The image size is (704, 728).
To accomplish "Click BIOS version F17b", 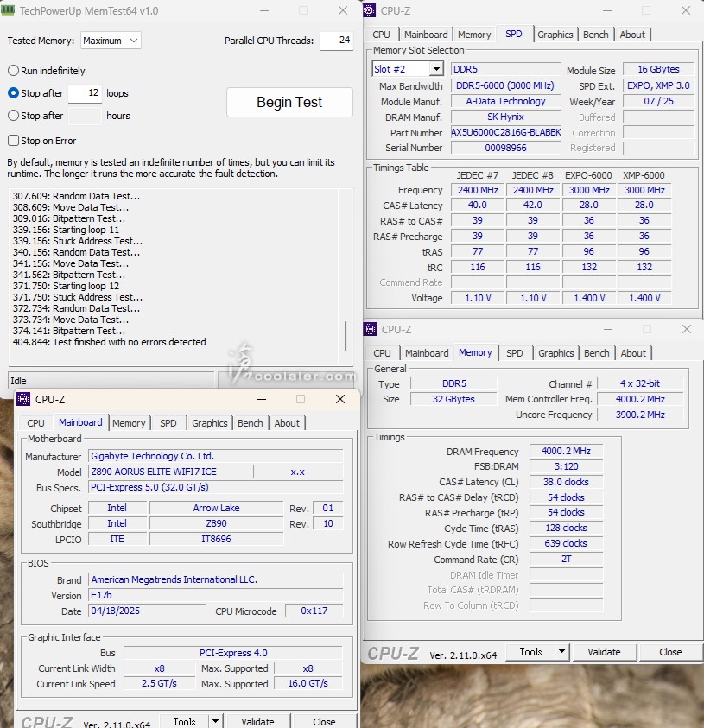I will pyautogui.click(x=215, y=595).
